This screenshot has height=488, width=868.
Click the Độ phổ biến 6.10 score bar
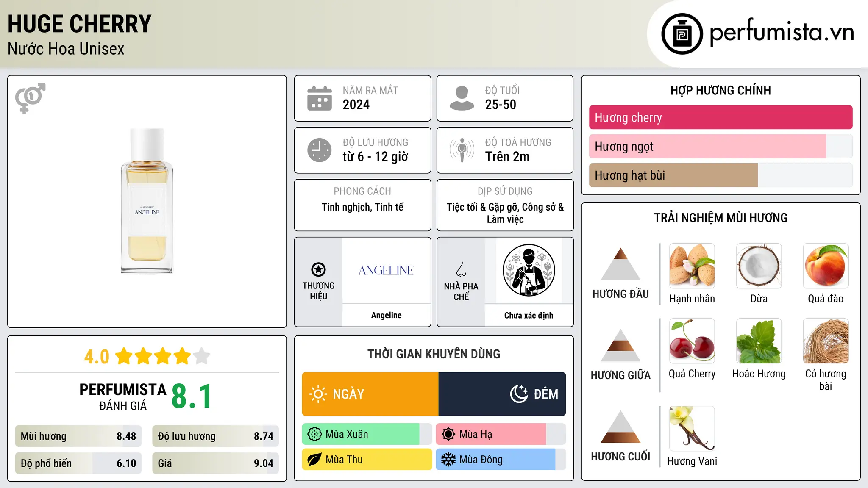[78, 463]
